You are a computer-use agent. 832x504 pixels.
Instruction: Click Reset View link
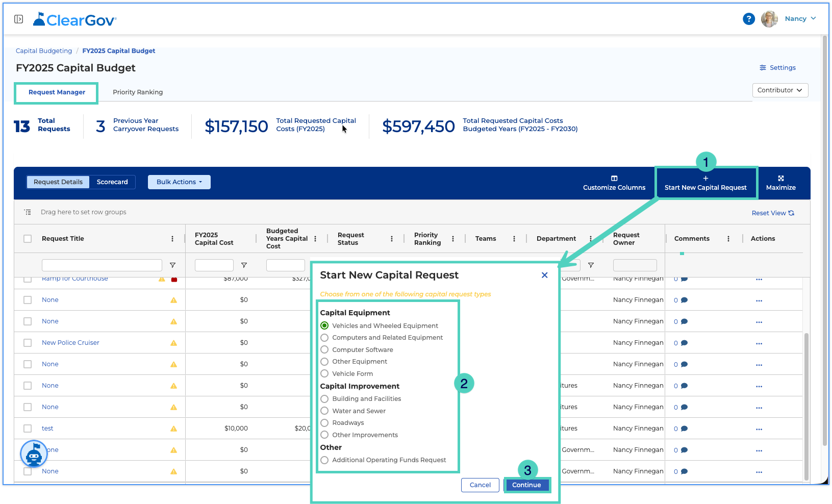(x=773, y=213)
